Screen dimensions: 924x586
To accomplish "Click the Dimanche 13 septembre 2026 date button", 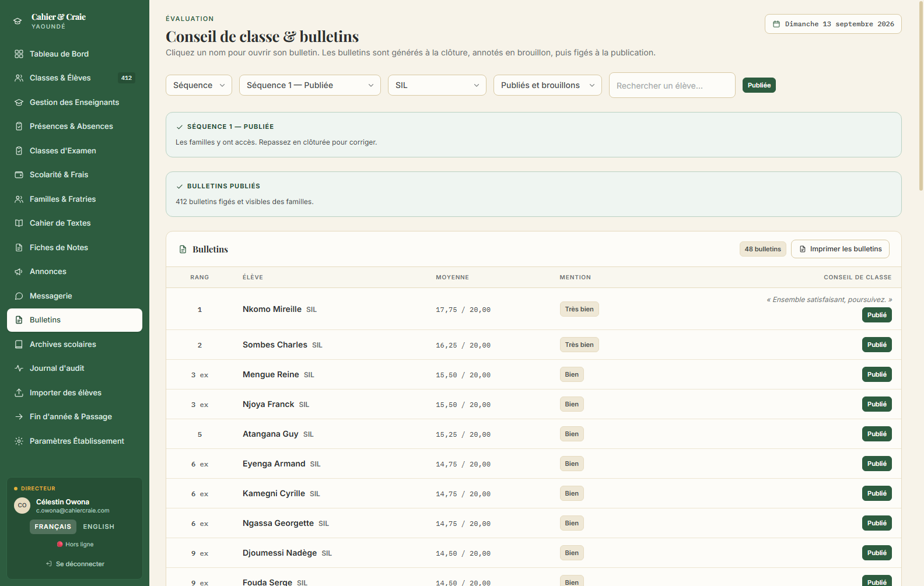I will [833, 24].
